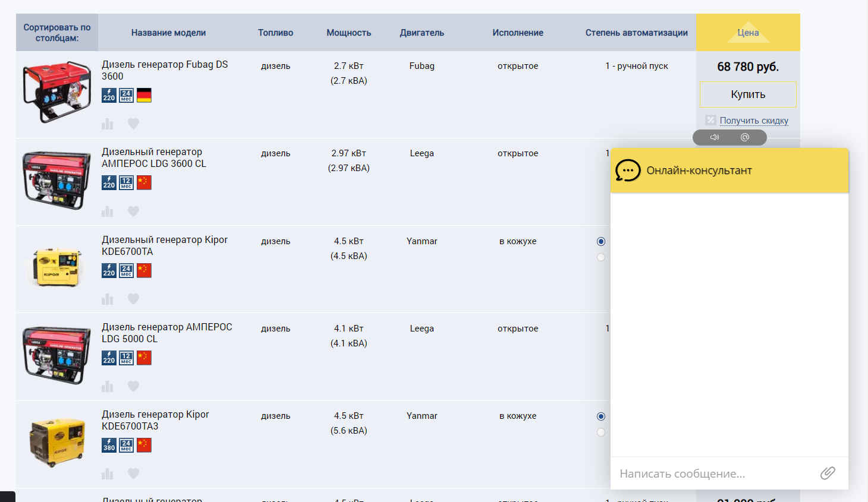
Task: Heart icon for Kipor KDE6700TA3
Action: point(133,474)
